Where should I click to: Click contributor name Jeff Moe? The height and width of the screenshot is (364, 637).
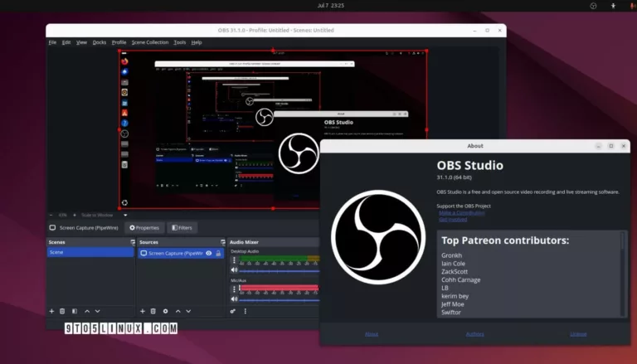click(453, 304)
